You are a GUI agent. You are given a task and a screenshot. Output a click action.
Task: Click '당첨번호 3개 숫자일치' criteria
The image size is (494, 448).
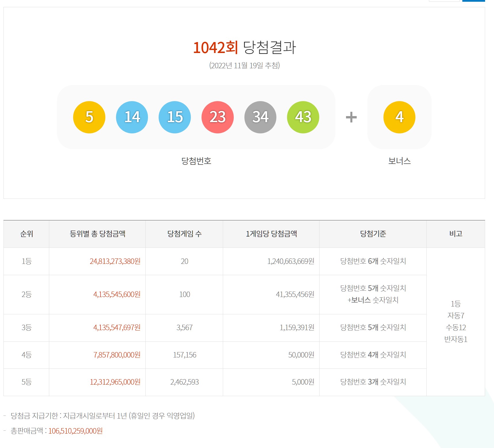pyautogui.click(x=373, y=382)
